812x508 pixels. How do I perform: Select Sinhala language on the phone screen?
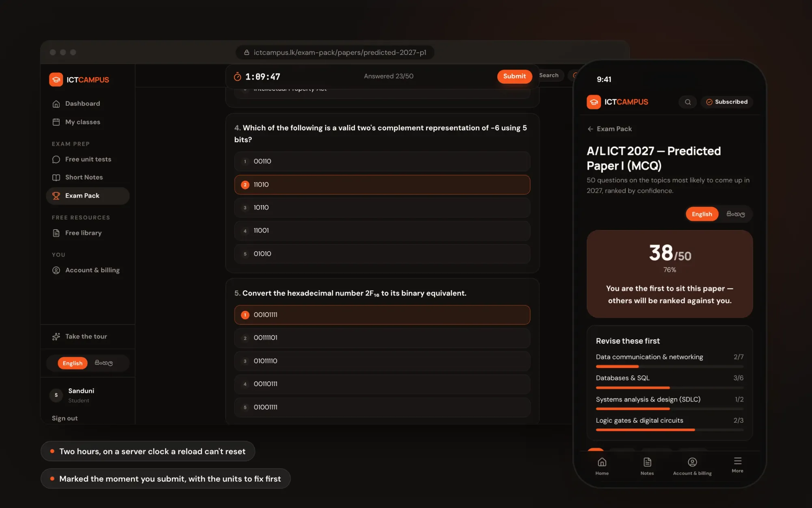pos(735,214)
